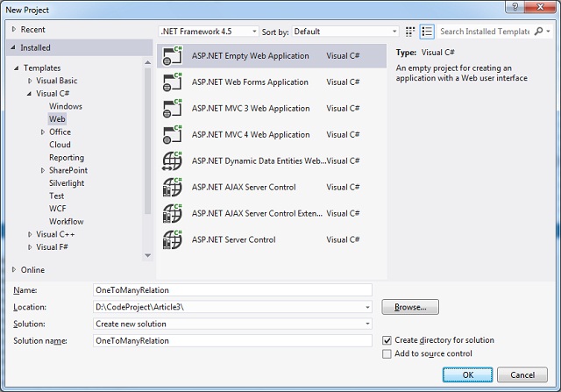The width and height of the screenshot is (561, 392).
Task: Click the Search Installed Templates box
Action: pyautogui.click(x=485, y=32)
